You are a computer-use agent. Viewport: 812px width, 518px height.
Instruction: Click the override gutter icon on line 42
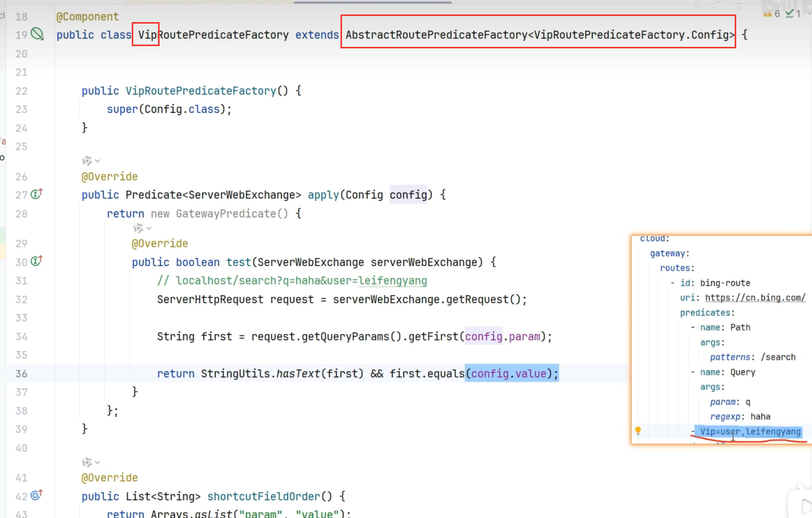tap(36, 495)
